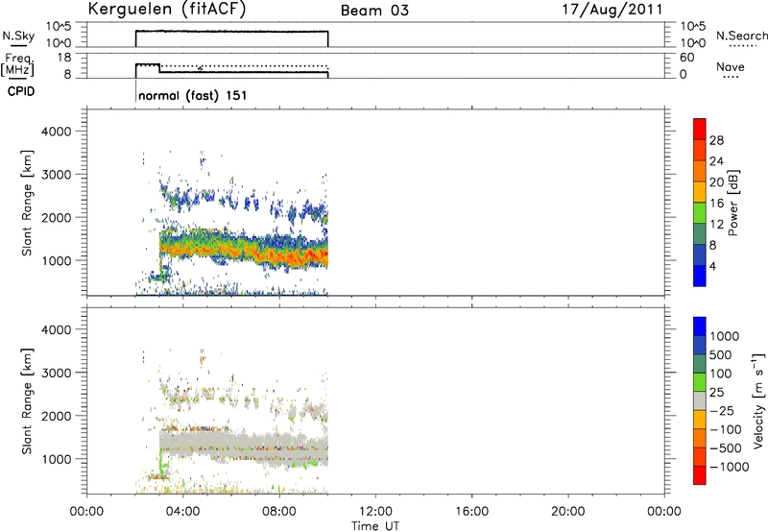768x532 pixels.
Task: Click the '1000' value on velocity colorbar
Action: (x=724, y=336)
